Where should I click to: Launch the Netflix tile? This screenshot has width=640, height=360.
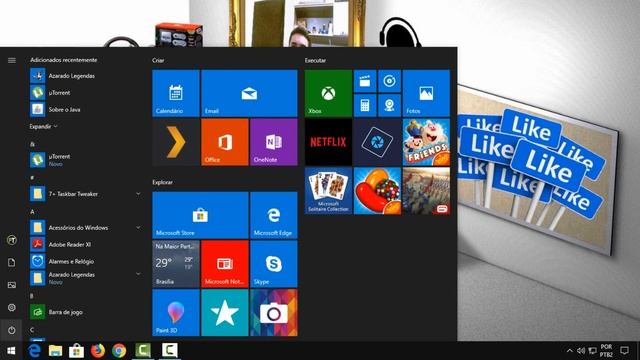(x=328, y=142)
